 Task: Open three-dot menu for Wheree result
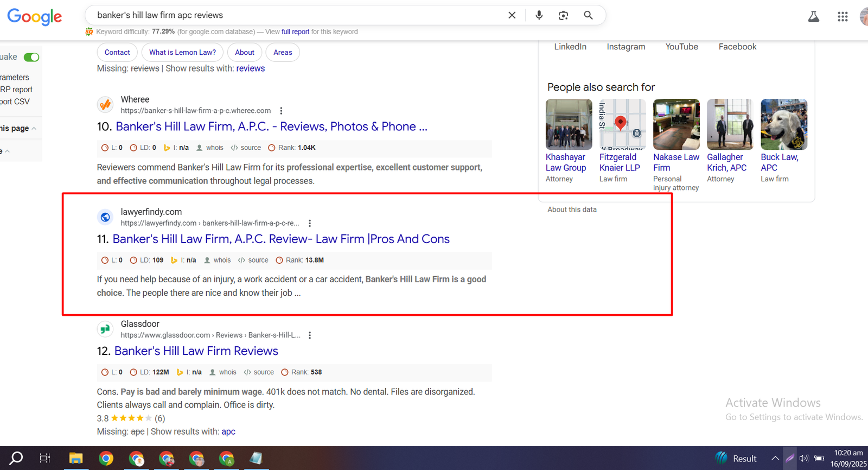point(281,111)
